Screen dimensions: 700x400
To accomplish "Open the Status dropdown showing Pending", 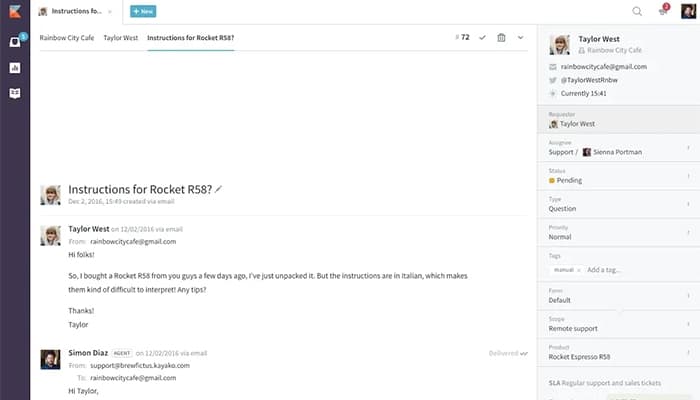I will 618,176.
